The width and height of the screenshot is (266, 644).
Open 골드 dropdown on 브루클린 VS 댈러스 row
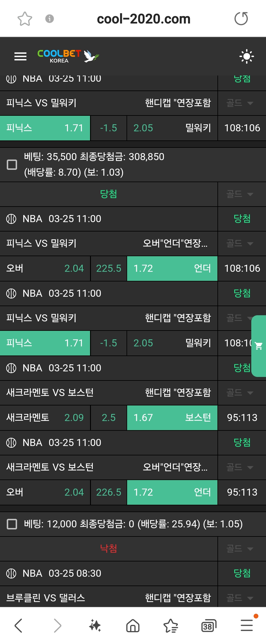click(x=240, y=598)
